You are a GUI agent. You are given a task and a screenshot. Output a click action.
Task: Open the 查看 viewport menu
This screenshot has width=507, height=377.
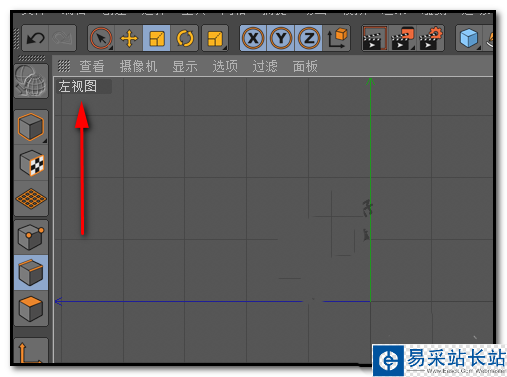(92, 66)
